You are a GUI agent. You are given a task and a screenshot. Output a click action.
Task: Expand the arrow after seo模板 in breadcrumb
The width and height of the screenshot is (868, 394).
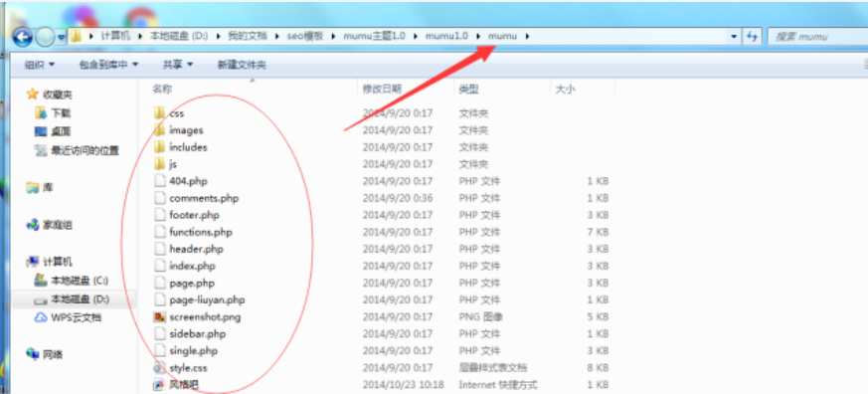333,36
